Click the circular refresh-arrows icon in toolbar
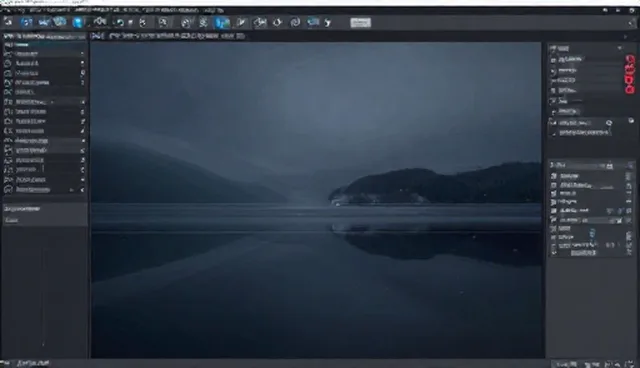640x368 pixels. coord(278,22)
